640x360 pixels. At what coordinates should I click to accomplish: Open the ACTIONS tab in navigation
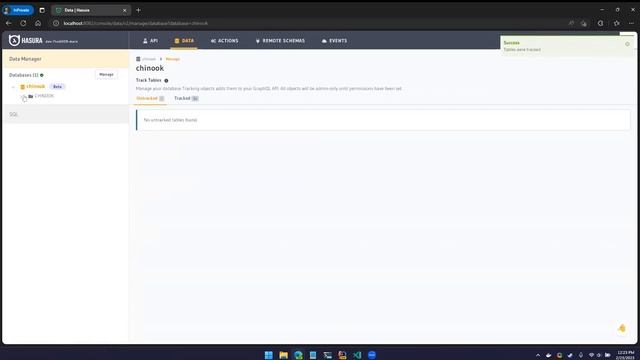224,41
